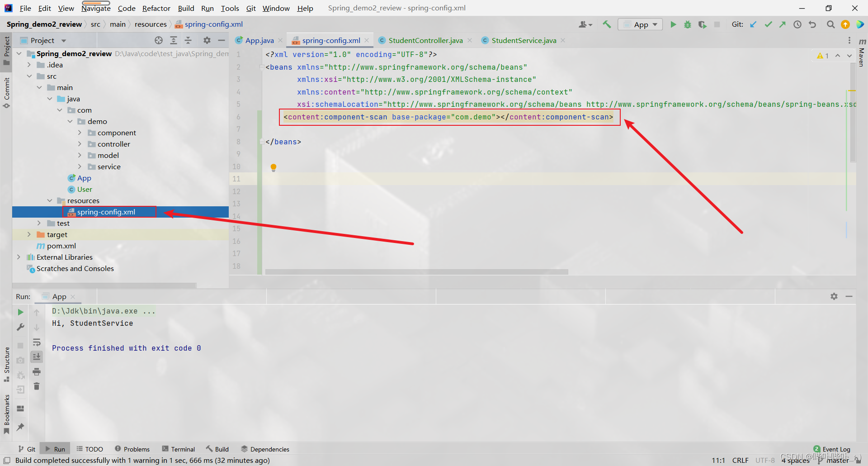Toggle the Commit tool window sidebar
Screen dimensions: 868x466
pos(6,93)
